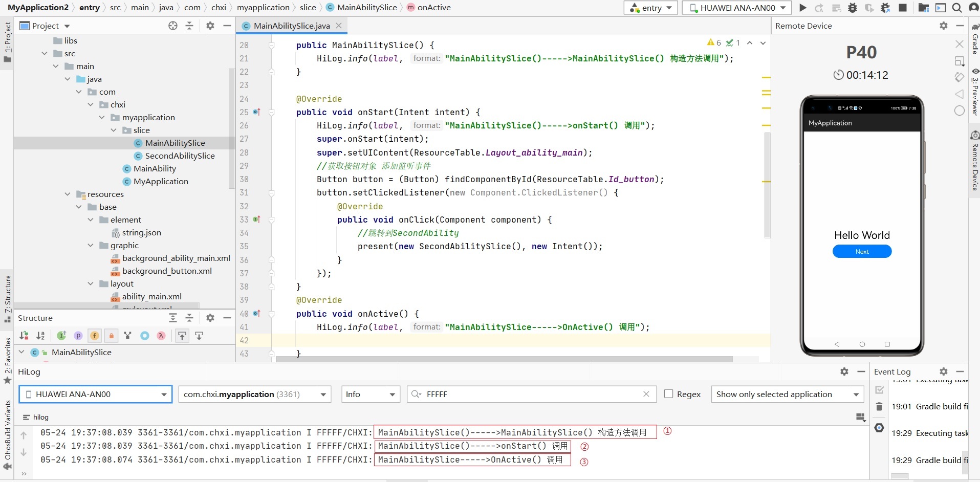This screenshot has height=482, width=980.
Task: Open Search Everywhere magnifier icon
Action: click(956, 8)
